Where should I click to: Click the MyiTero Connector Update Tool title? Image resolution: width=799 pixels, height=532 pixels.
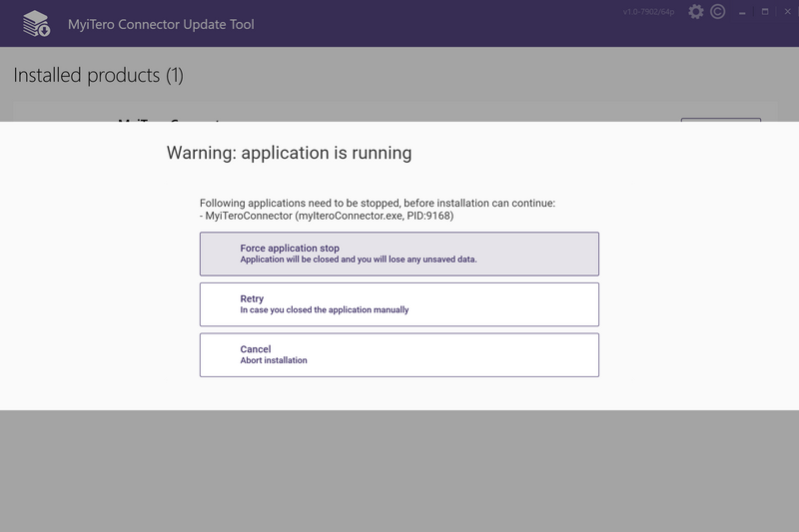coord(161,24)
